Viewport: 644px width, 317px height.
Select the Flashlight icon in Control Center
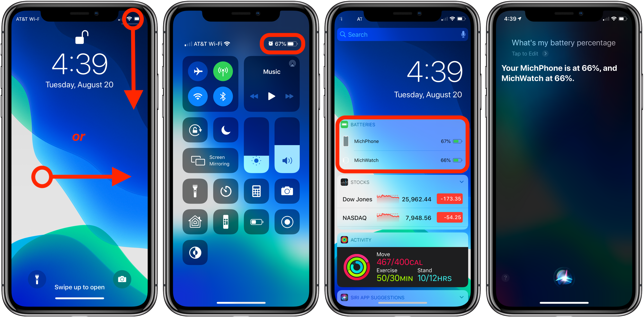[x=193, y=191]
